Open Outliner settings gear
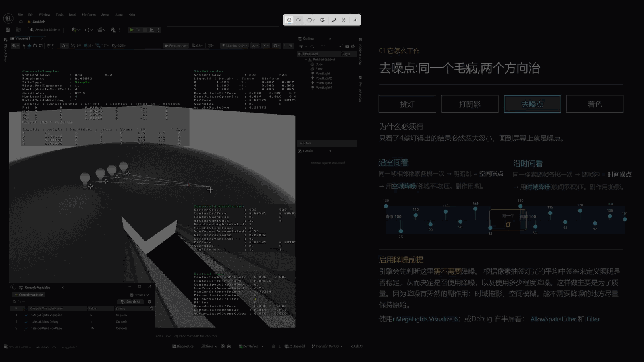Image resolution: width=644 pixels, height=362 pixels. pos(353,46)
